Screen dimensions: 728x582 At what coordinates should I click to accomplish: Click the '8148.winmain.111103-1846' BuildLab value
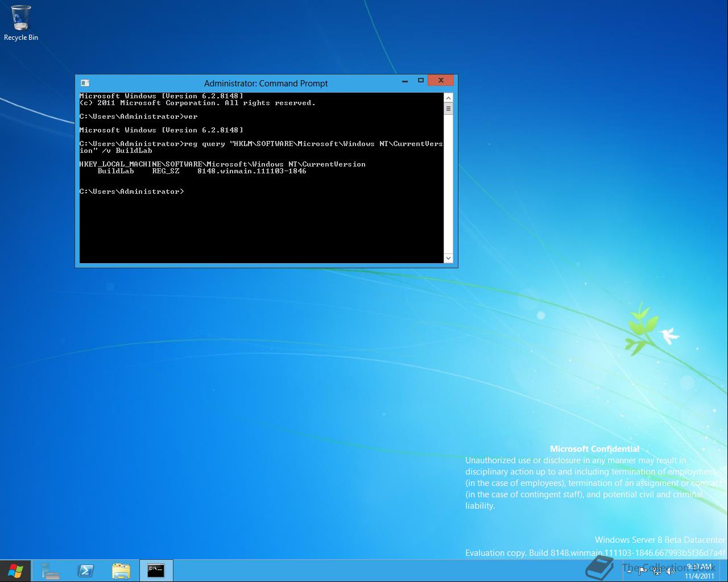click(x=252, y=171)
